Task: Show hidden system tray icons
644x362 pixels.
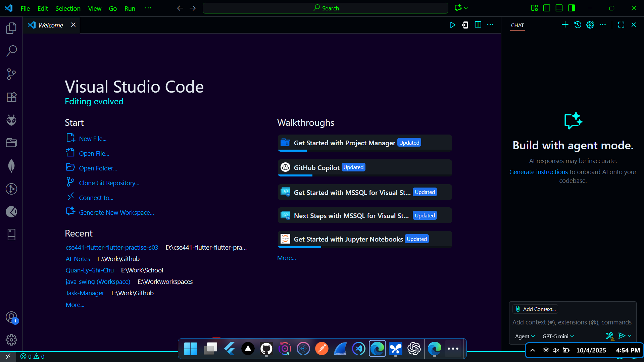Action: 533,350
